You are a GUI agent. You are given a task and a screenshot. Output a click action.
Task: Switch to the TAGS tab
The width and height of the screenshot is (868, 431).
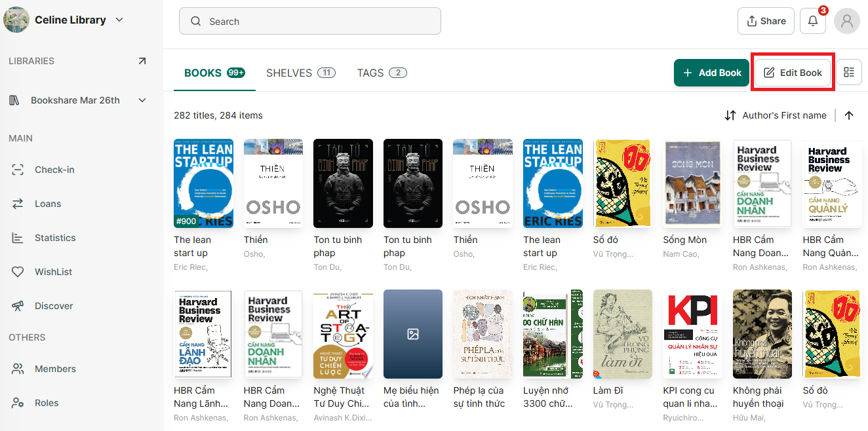click(x=382, y=73)
